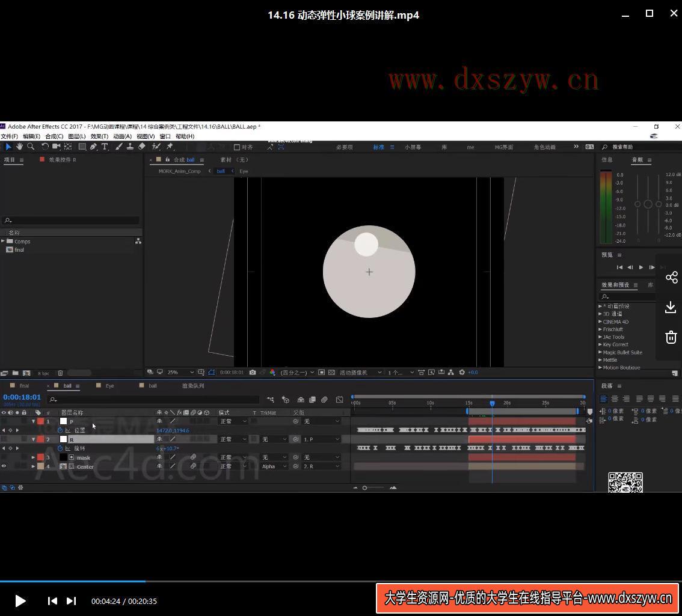682x616 pixels.
Task: Toggle the 位置 stopwatch on layer P
Action: 60,430
